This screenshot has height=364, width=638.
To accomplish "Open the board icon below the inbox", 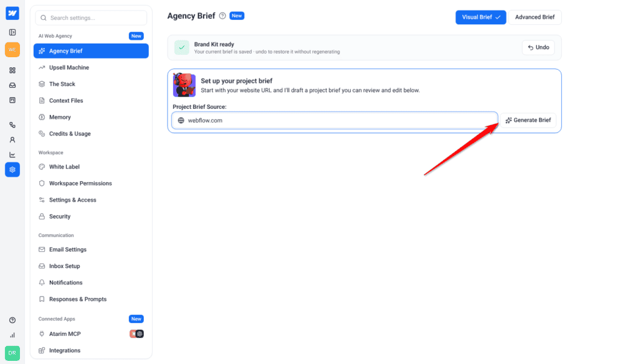I will (12, 100).
